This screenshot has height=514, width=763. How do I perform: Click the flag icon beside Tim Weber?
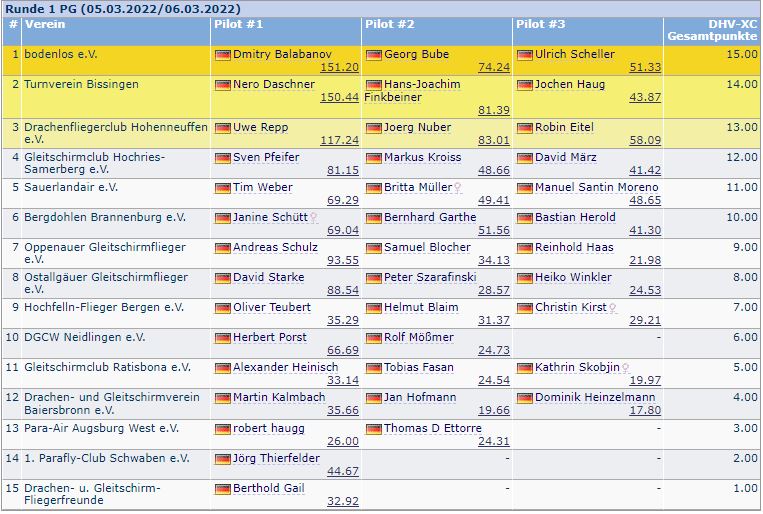(x=222, y=188)
